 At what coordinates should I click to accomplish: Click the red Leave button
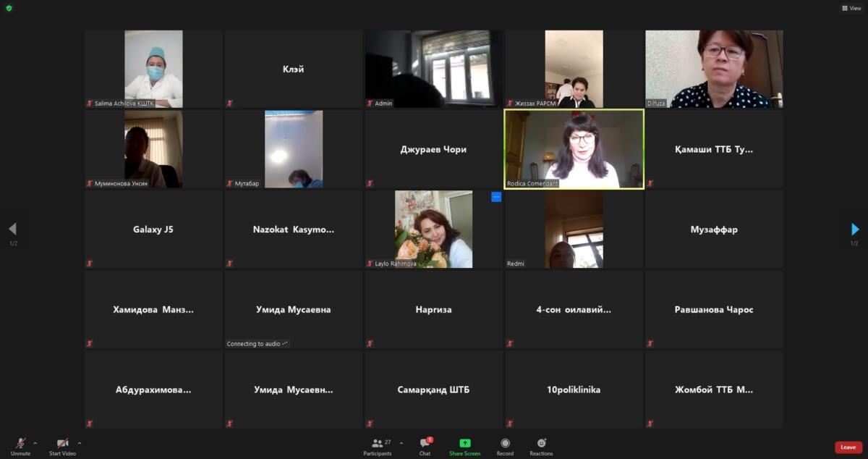(848, 447)
